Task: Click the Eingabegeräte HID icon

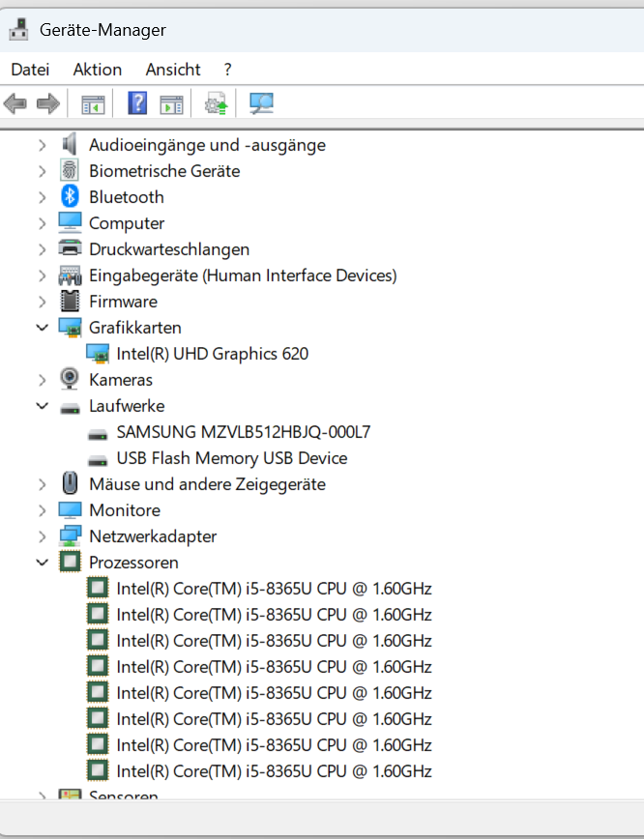Action: coord(71,275)
